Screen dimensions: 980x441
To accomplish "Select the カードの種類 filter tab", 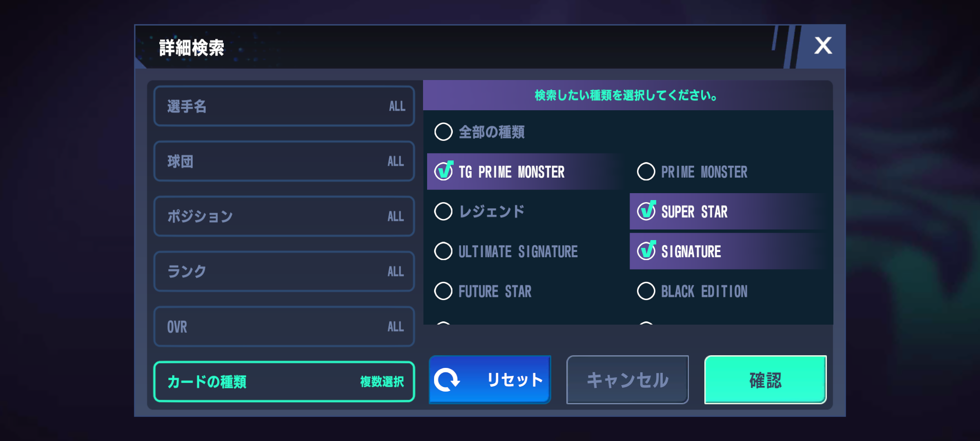I will coord(284,382).
